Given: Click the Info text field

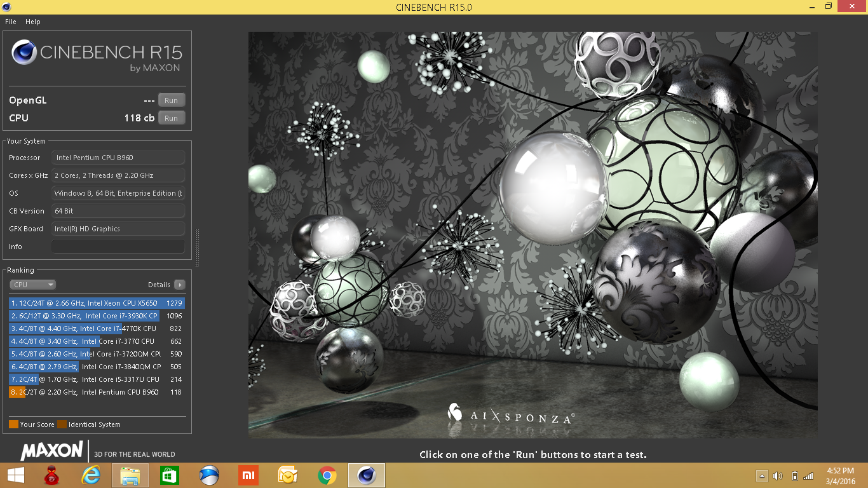Looking at the screenshot, I should tap(118, 247).
